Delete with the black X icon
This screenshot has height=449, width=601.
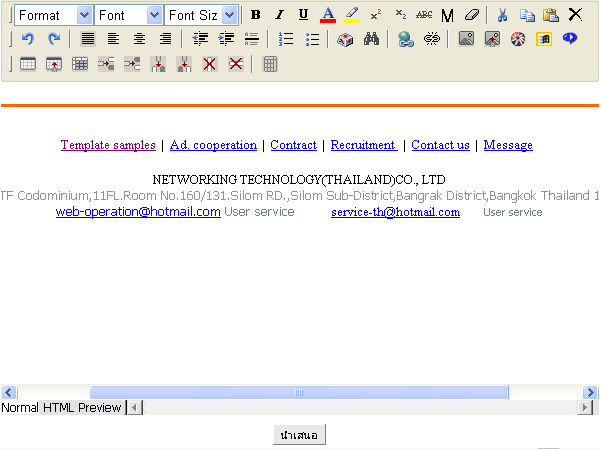coord(575,15)
